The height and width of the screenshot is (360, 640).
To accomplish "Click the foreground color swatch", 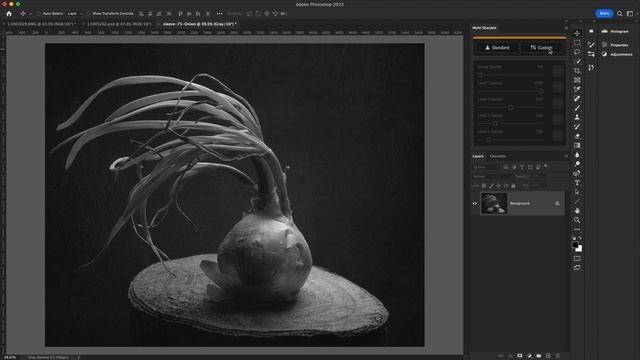I will click(575, 245).
